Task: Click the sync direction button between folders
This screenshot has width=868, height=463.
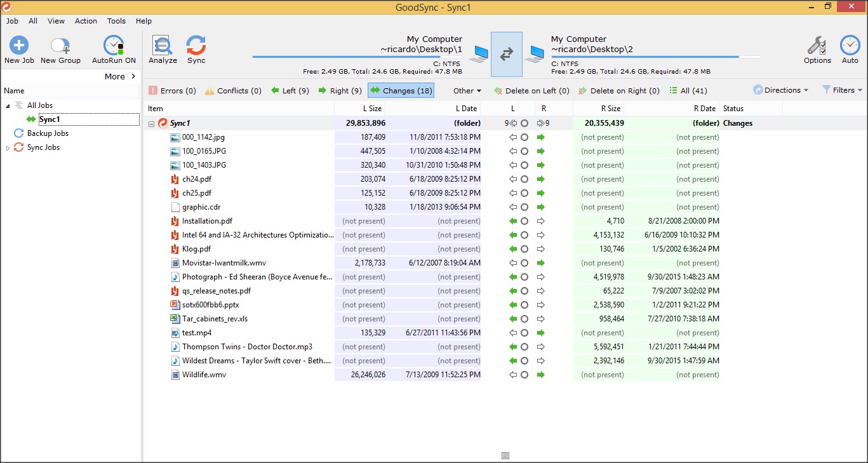Action: [x=507, y=55]
